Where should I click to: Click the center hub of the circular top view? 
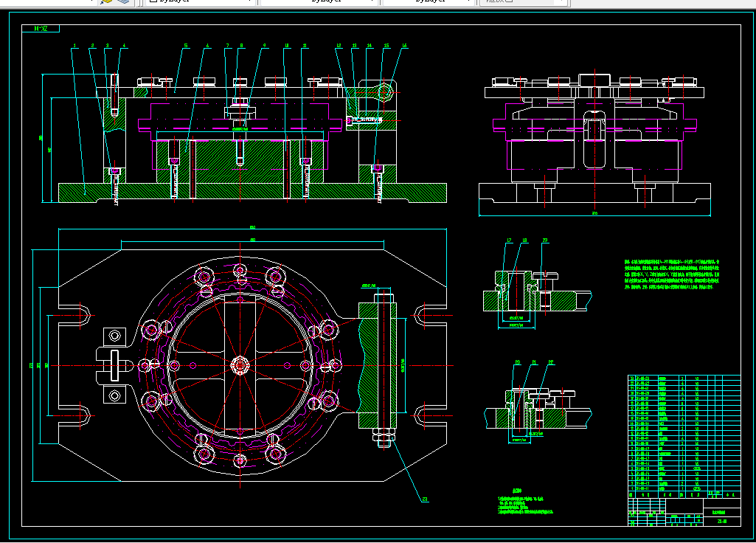click(x=239, y=364)
